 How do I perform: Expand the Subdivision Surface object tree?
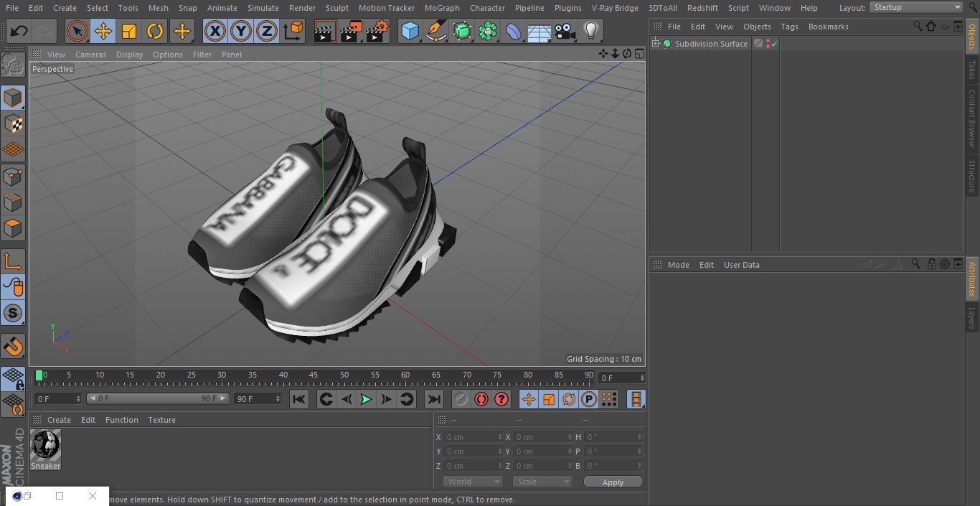tap(655, 44)
